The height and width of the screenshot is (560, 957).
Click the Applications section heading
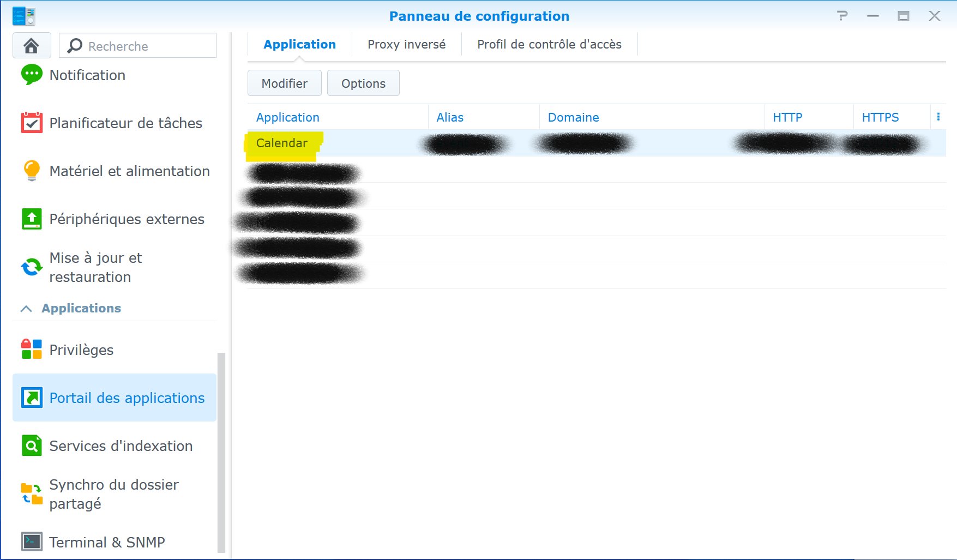[81, 308]
